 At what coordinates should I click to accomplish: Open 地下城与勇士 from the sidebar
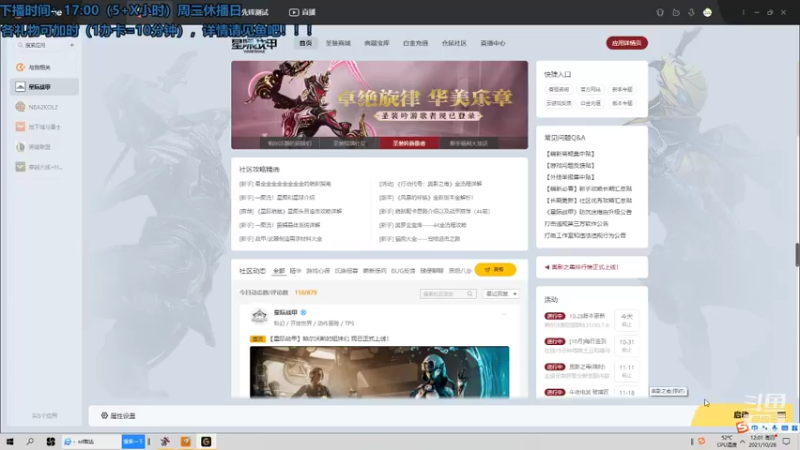click(x=44, y=127)
